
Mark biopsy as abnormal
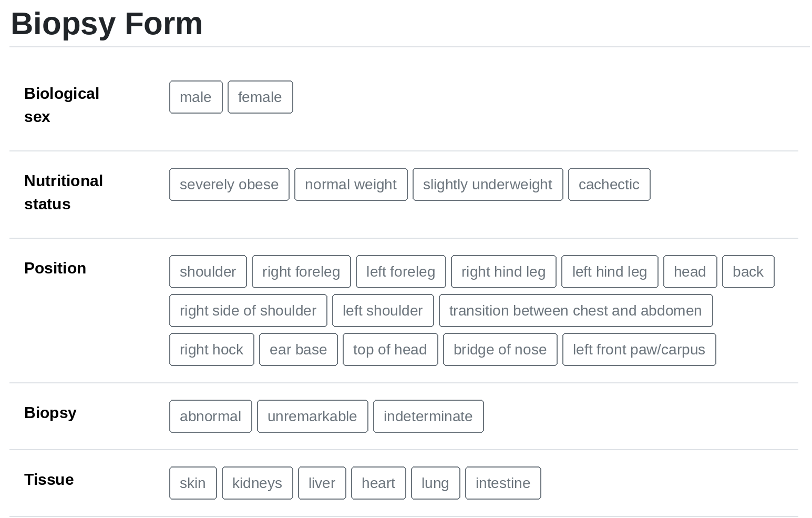point(210,417)
